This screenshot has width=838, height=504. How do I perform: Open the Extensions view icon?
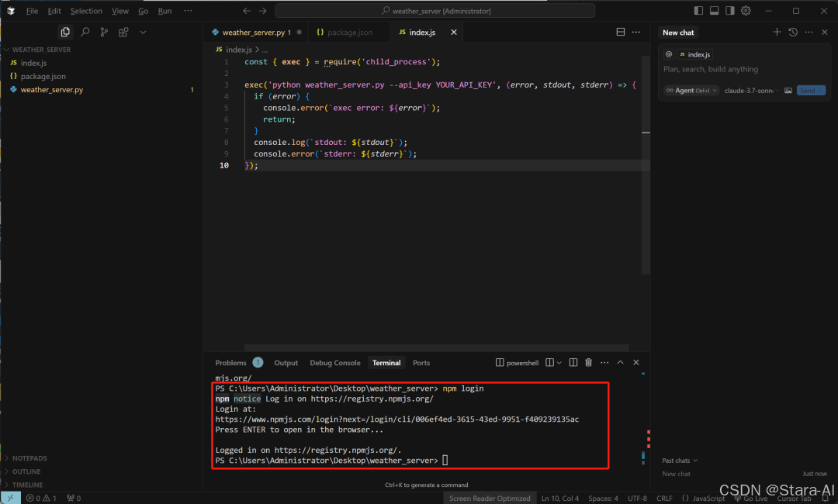click(x=123, y=32)
